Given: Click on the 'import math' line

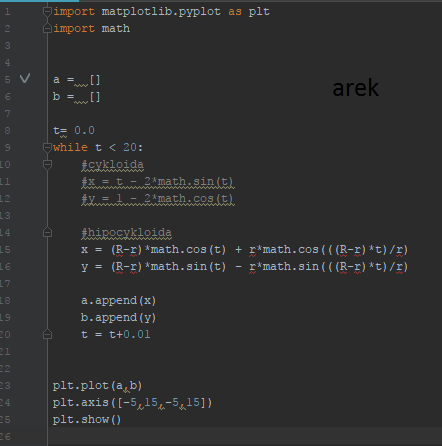Looking at the screenshot, I should coord(92,29).
